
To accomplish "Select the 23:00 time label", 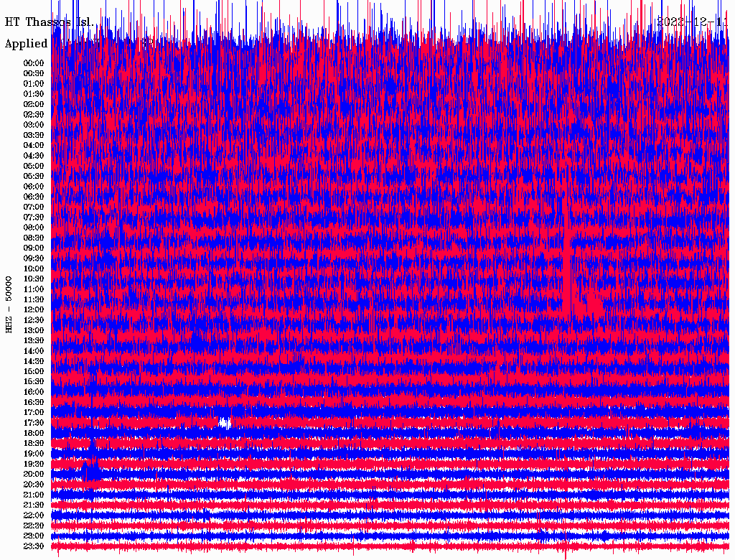I will pos(34,536).
